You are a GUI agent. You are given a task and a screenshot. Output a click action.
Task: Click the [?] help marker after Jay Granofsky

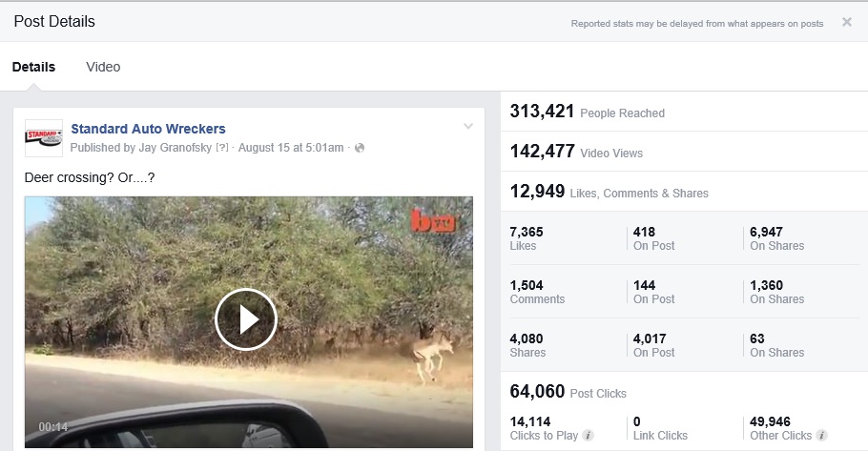[x=222, y=148]
